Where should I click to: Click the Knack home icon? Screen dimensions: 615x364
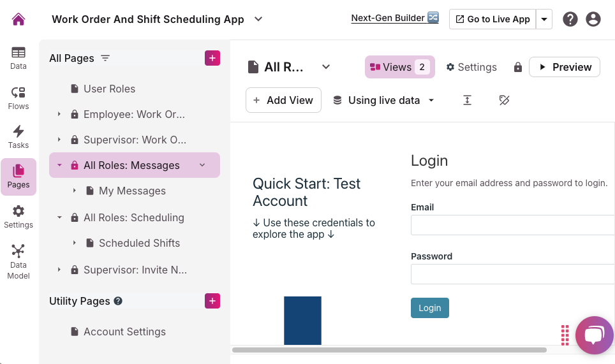click(x=19, y=19)
